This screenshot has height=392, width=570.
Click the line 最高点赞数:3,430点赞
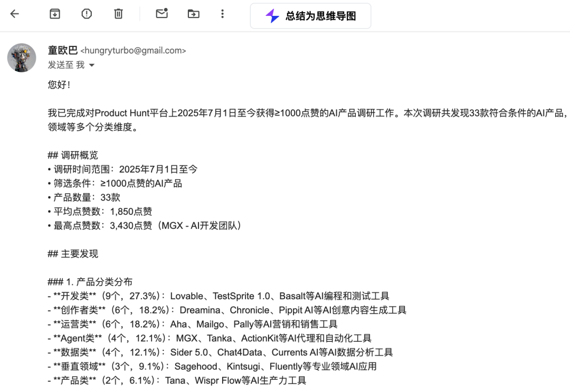point(145,226)
